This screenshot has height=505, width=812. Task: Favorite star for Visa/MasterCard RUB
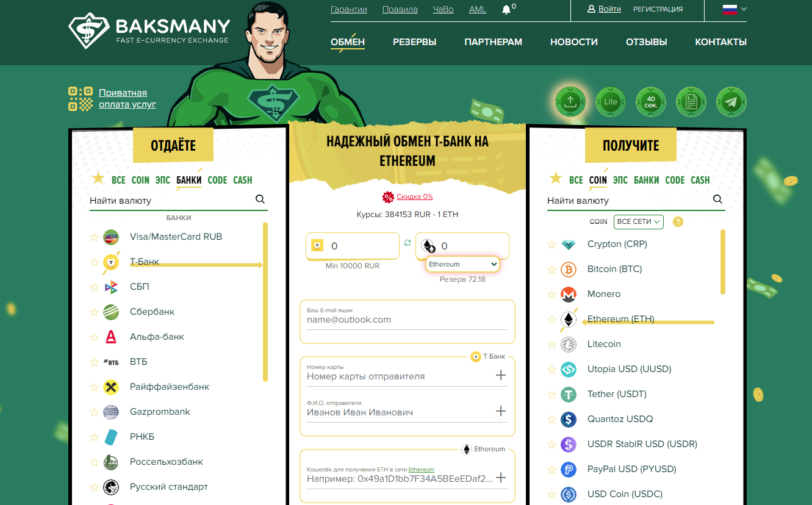pos(94,237)
